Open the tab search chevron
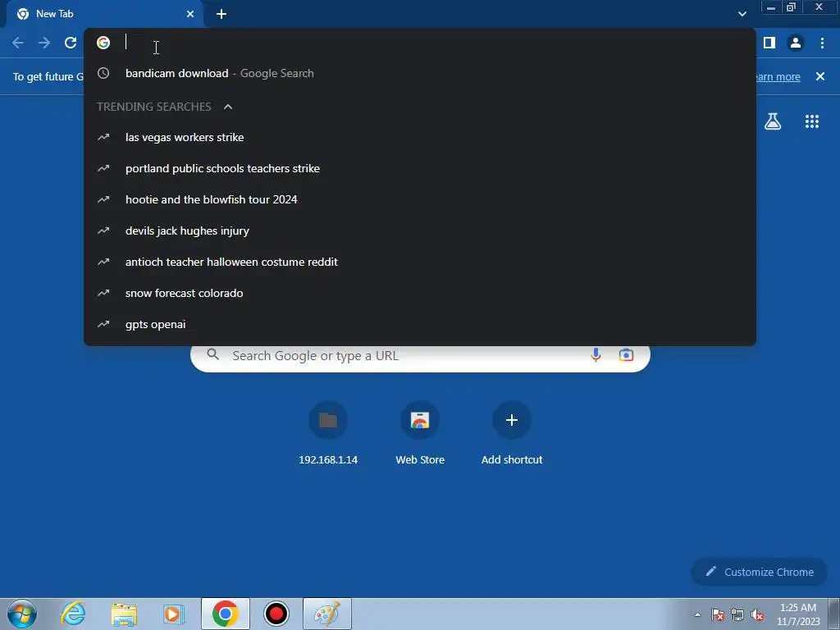This screenshot has width=840, height=630. coord(742,14)
